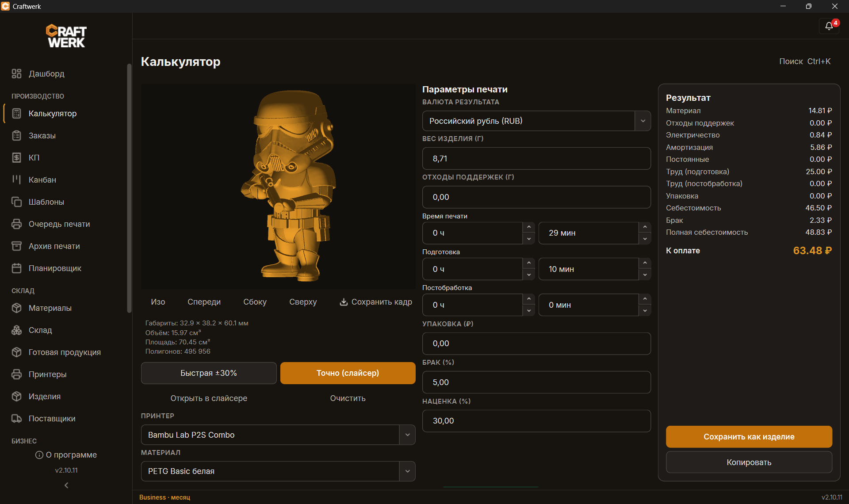The image size is (849, 504).
Task: Click Сохранить кадр button
Action: click(x=375, y=302)
